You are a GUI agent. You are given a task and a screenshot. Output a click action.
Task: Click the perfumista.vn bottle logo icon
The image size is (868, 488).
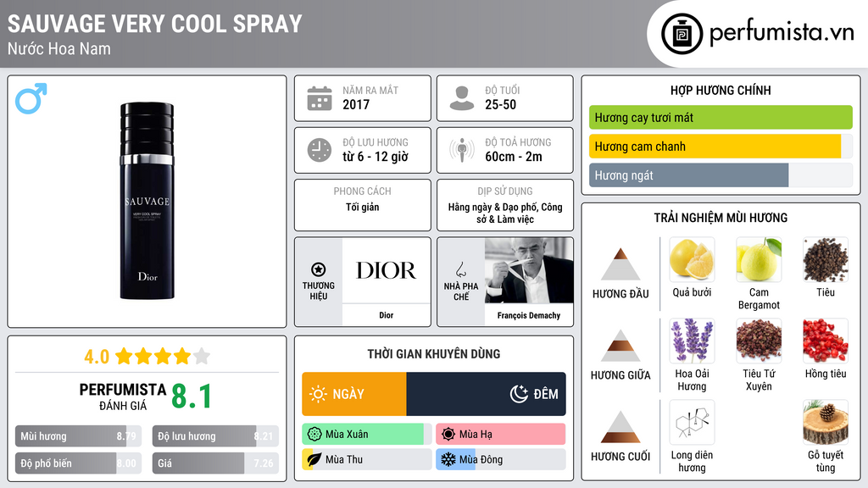pos(679,34)
